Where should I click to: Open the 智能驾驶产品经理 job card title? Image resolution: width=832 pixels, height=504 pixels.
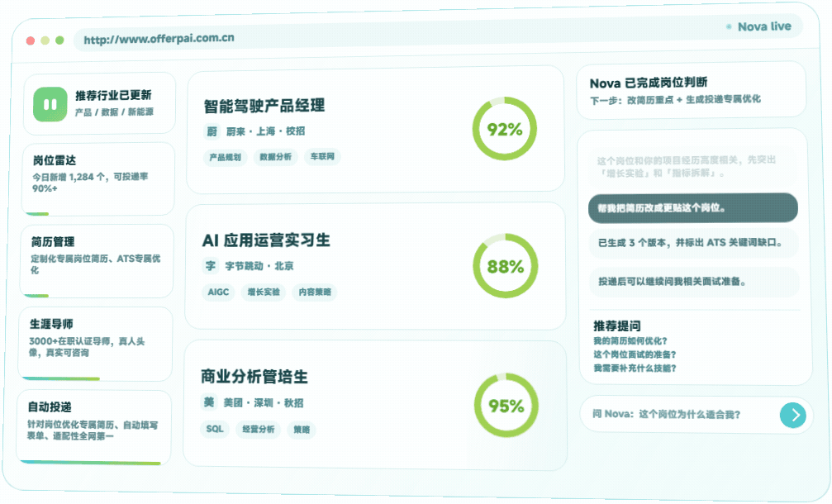pyautogui.click(x=264, y=106)
